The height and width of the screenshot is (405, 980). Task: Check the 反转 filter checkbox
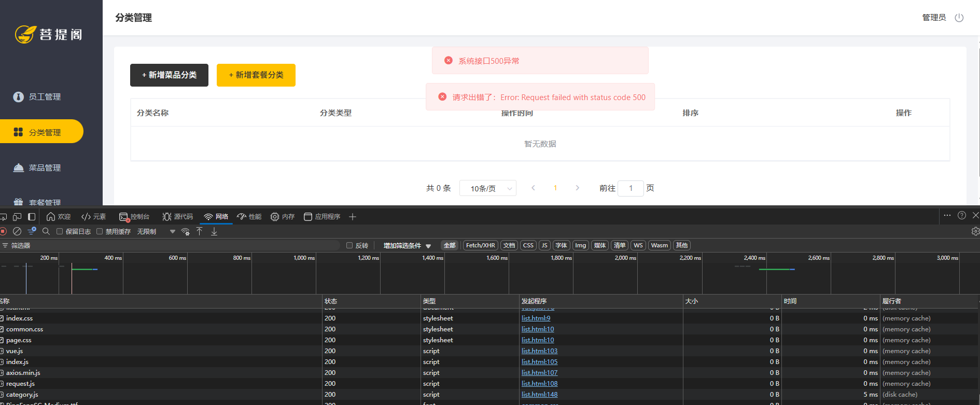click(x=349, y=245)
